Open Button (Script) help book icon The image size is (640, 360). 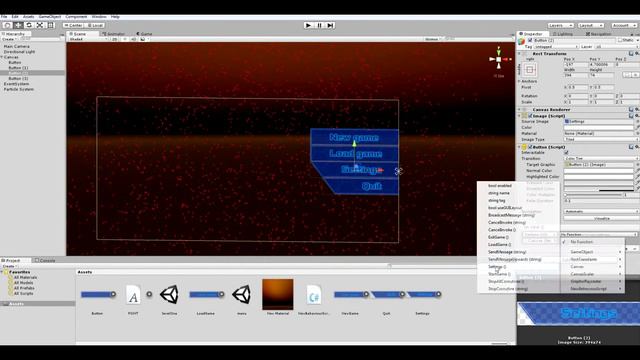[631, 147]
